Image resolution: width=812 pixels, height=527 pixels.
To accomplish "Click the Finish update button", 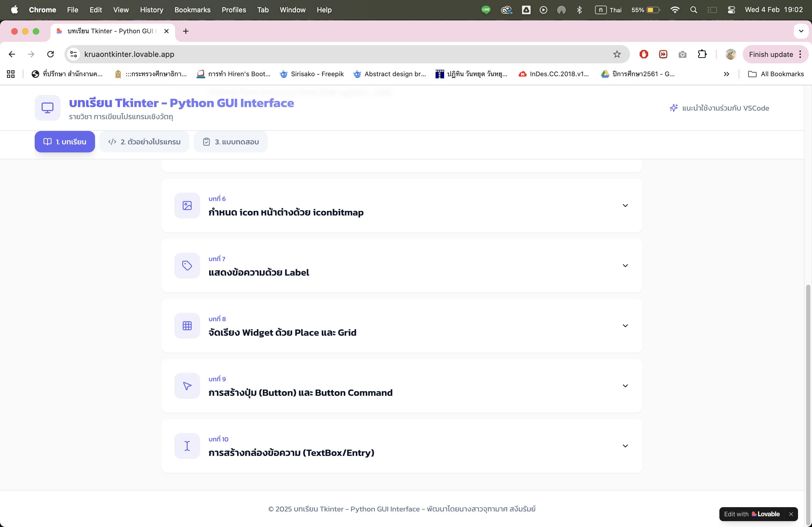I will coord(771,54).
